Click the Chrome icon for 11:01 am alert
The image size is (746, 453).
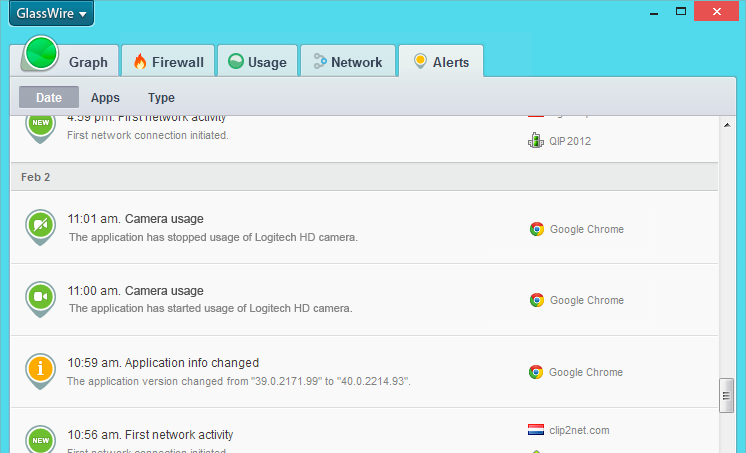coord(537,229)
